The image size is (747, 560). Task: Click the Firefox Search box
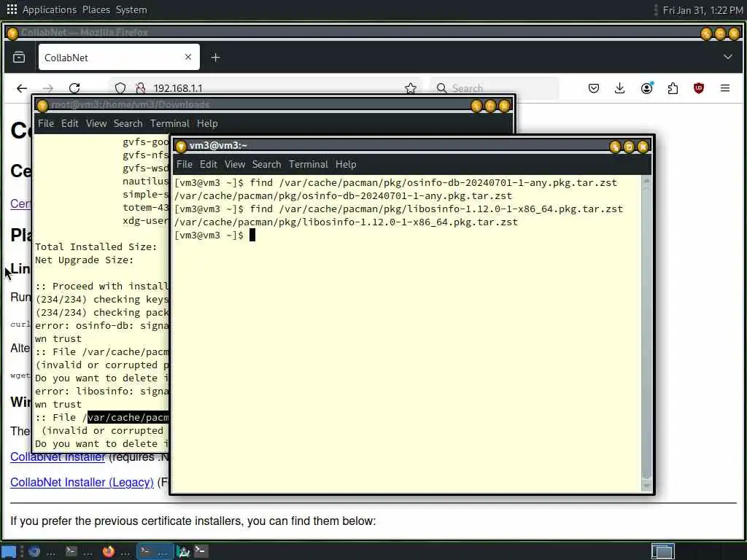pyautogui.click(x=494, y=88)
